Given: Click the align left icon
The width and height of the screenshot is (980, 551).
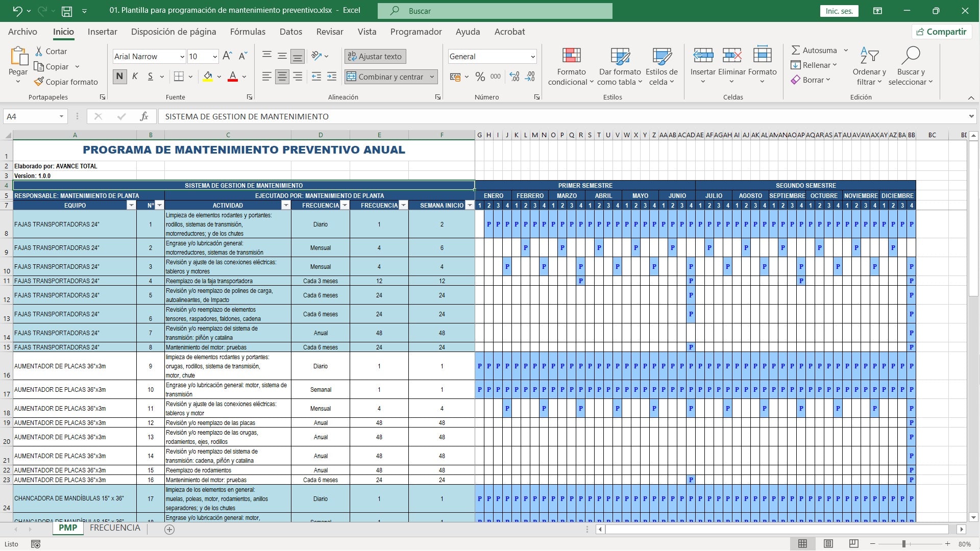Looking at the screenshot, I should pyautogui.click(x=266, y=77).
